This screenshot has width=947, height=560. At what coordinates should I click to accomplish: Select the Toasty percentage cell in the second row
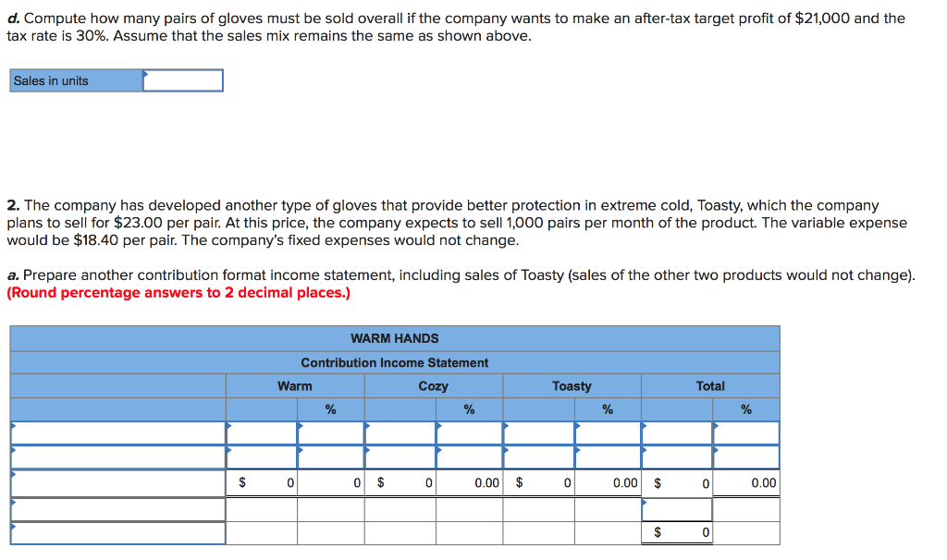[x=606, y=457]
